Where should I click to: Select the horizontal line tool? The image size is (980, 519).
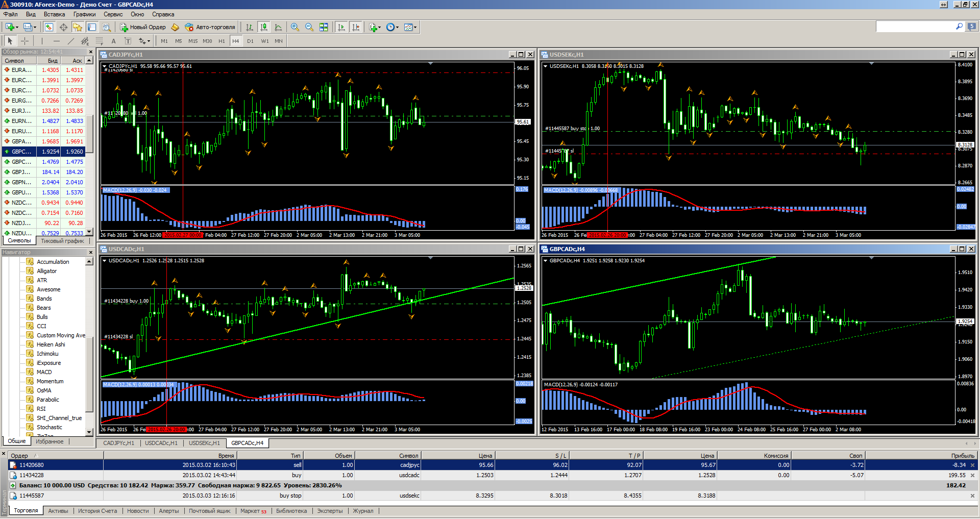57,41
